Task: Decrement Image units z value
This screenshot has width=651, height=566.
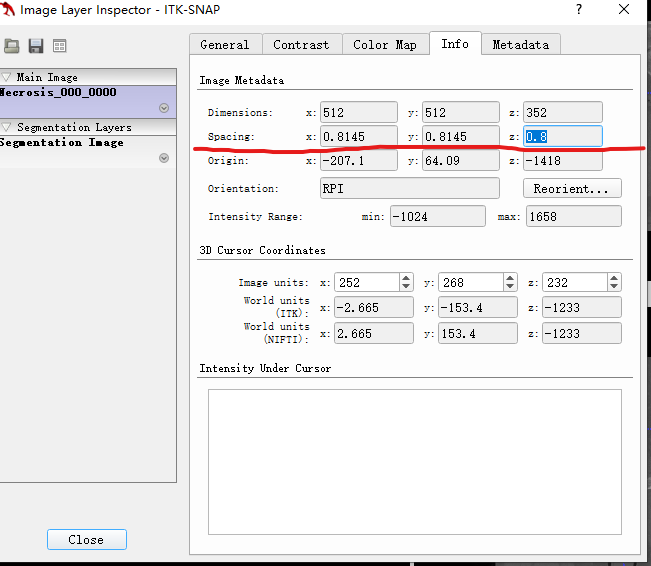Action: point(614,287)
